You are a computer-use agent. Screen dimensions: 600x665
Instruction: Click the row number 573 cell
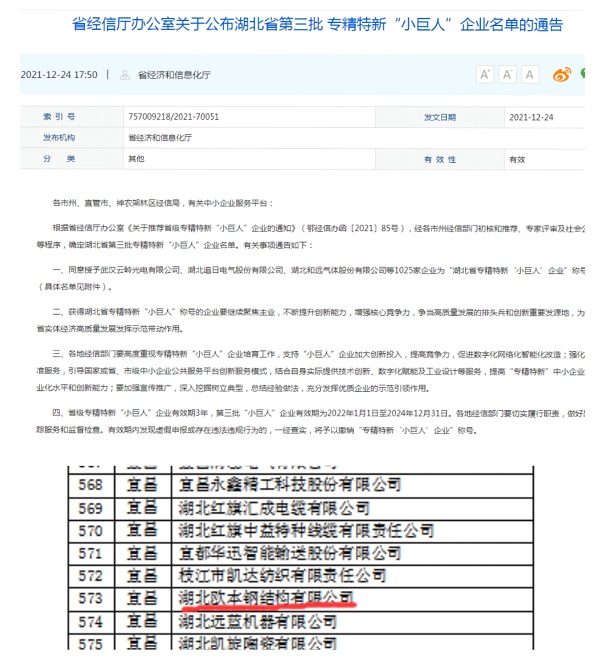pyautogui.click(x=91, y=598)
